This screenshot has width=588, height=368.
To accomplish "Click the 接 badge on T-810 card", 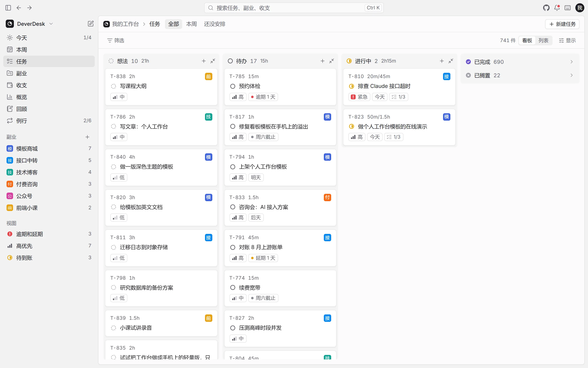I will [447, 76].
